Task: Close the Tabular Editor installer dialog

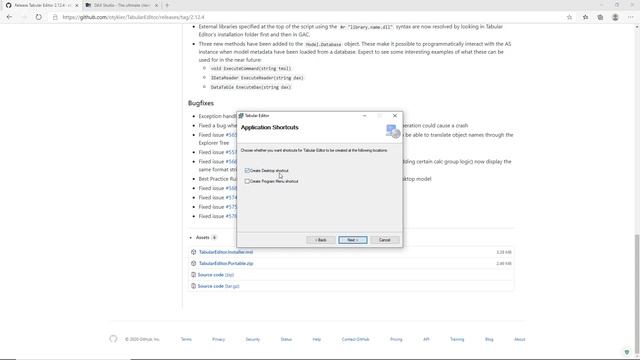Action: 395,116
